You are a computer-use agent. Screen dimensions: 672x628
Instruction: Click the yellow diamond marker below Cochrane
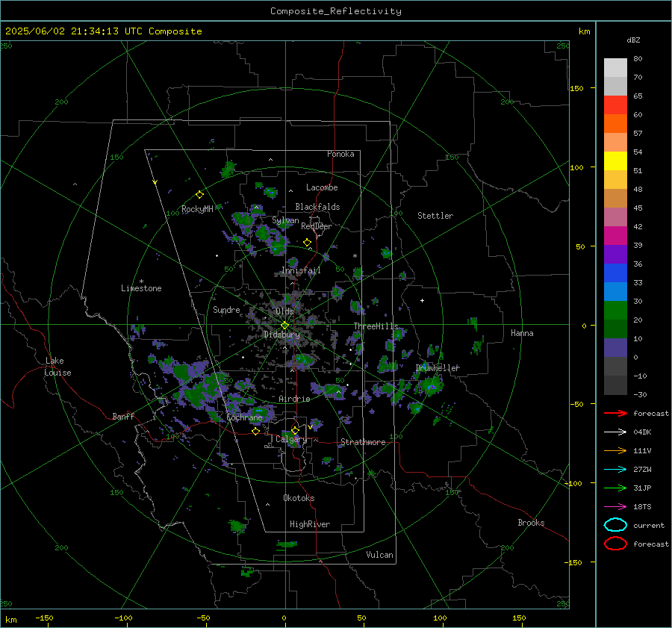pos(255,431)
